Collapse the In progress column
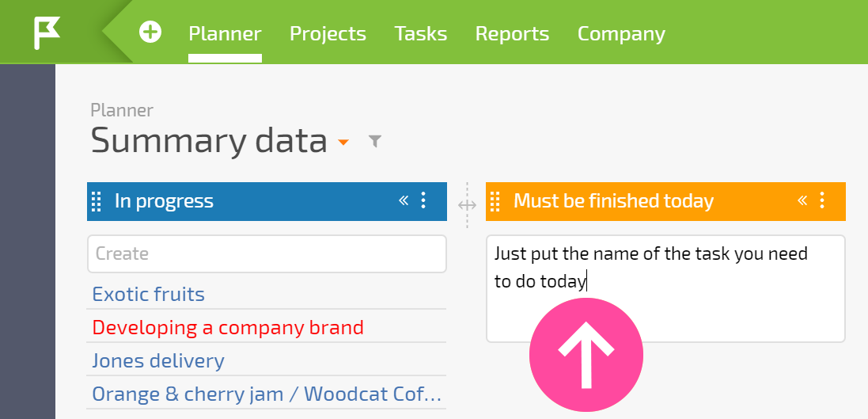 point(404,200)
